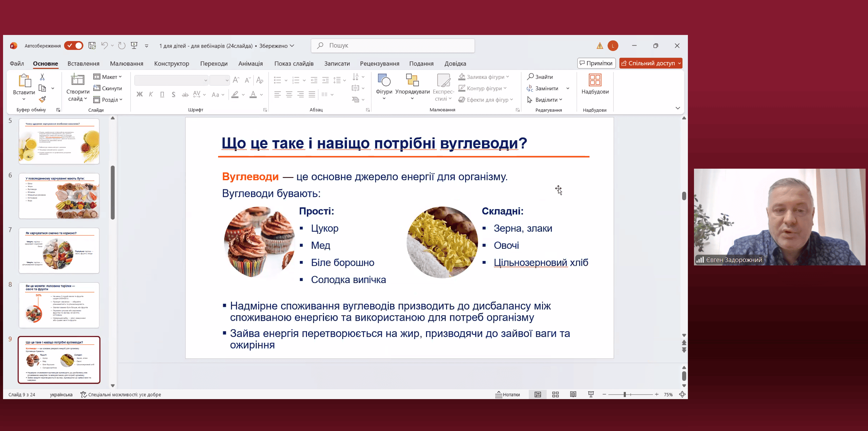Open the Показ слайдів tab
The image size is (868, 431).
pyautogui.click(x=294, y=63)
